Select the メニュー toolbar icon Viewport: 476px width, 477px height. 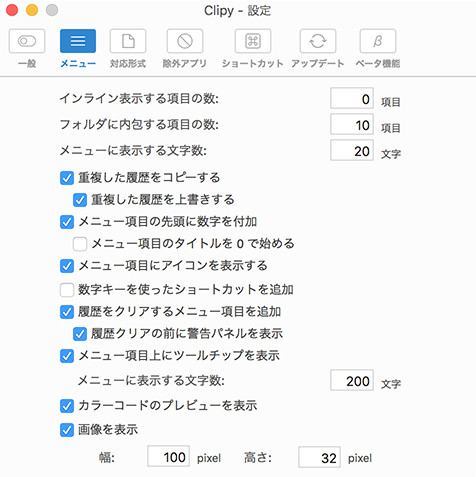coord(78,41)
